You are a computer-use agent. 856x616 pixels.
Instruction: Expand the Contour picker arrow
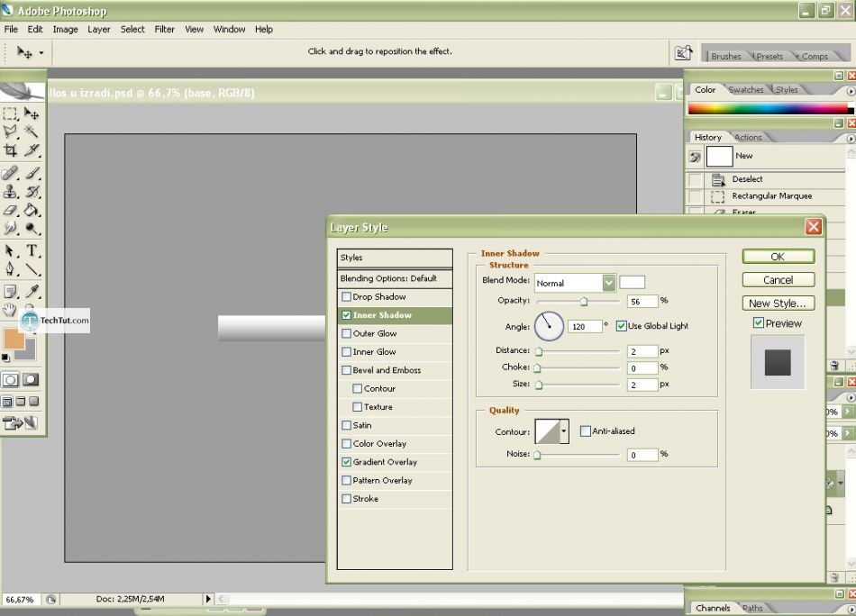tap(564, 431)
